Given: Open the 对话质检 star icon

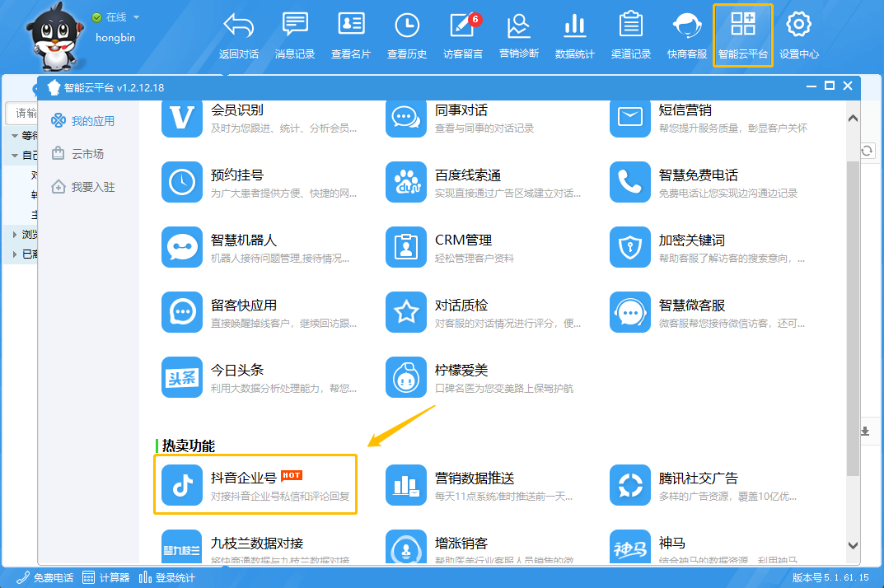Looking at the screenshot, I should point(406,312).
